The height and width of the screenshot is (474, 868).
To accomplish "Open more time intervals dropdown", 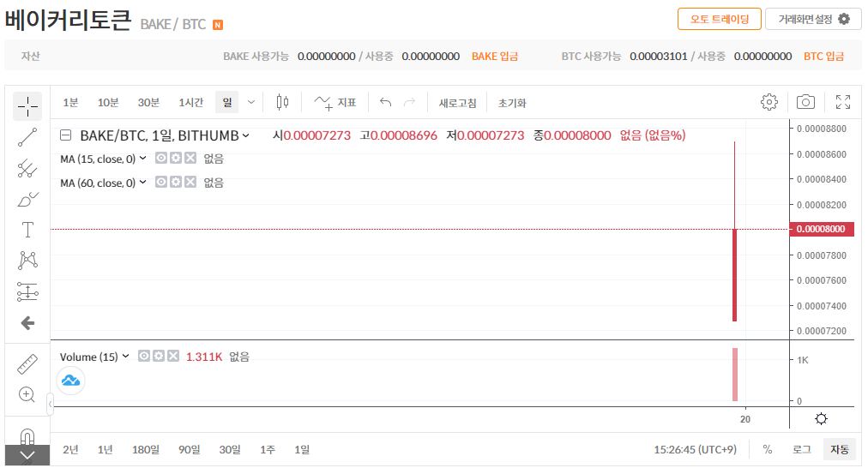I will (x=250, y=102).
